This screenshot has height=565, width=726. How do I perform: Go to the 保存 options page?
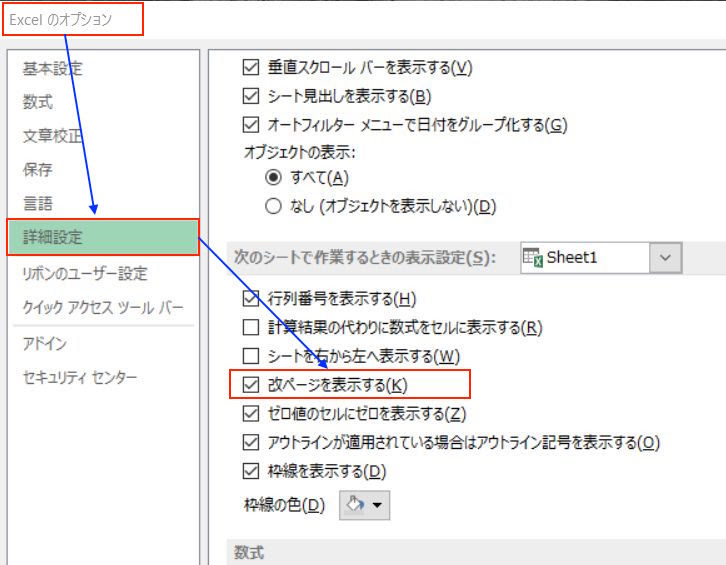click(x=38, y=170)
